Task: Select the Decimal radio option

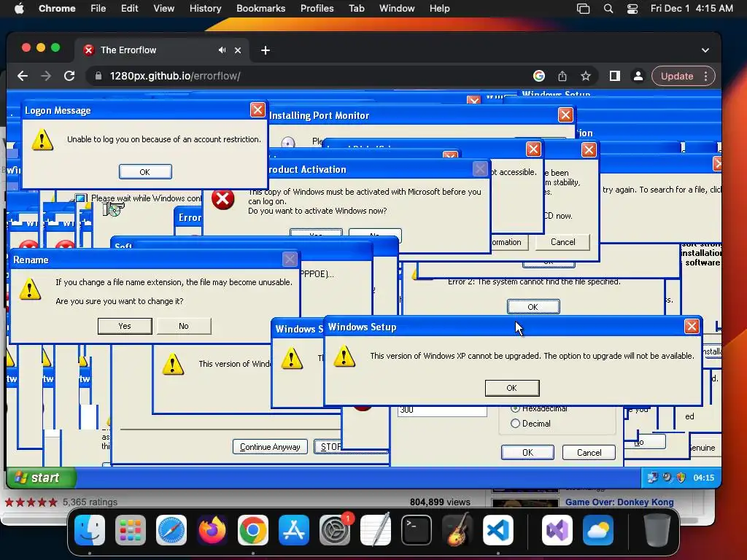Action: [x=515, y=424]
